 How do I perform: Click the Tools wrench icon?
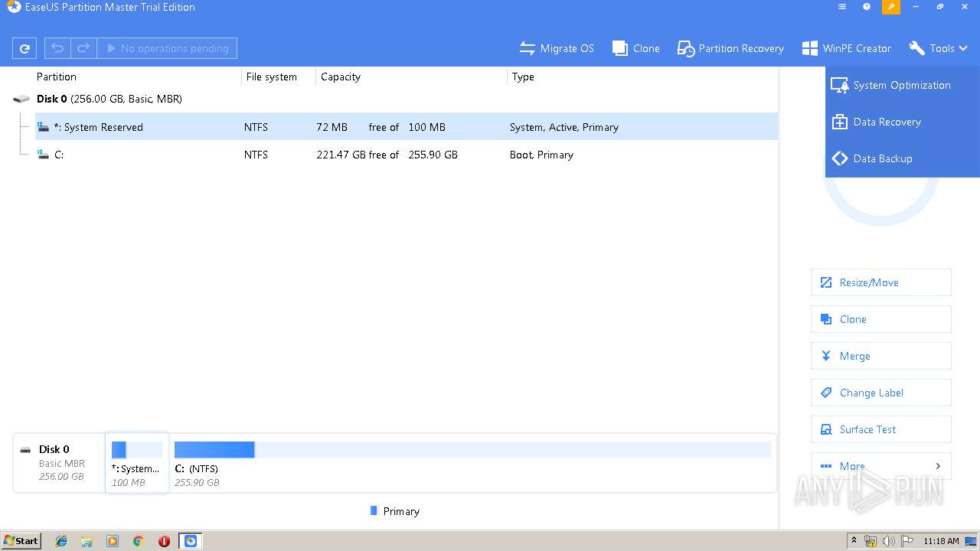916,48
